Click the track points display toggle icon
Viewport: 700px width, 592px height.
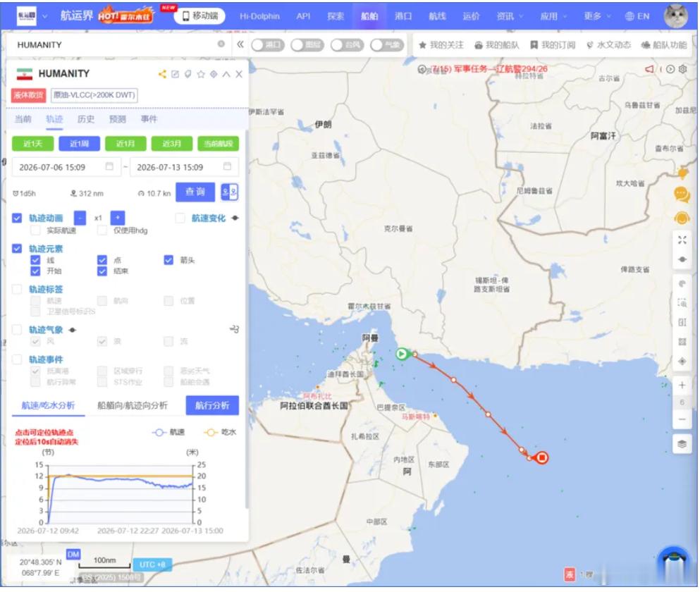coord(230,192)
